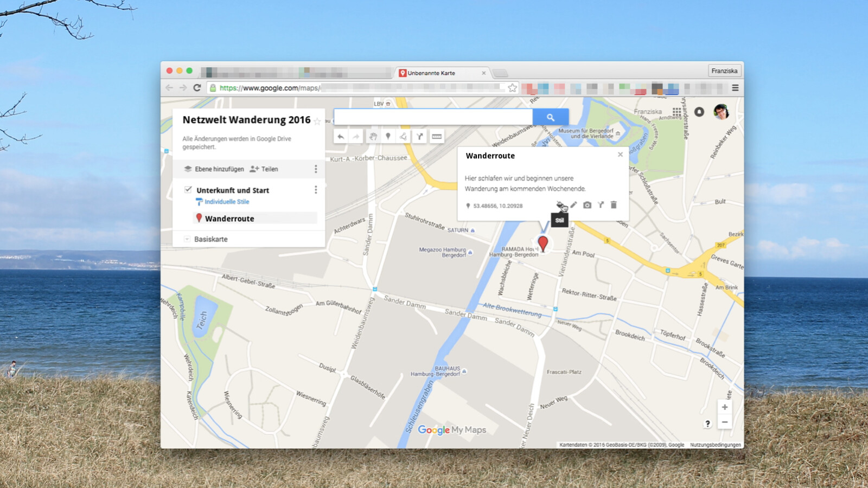Click the Franziska name on map header
This screenshot has height=488, width=868.
[x=648, y=112]
